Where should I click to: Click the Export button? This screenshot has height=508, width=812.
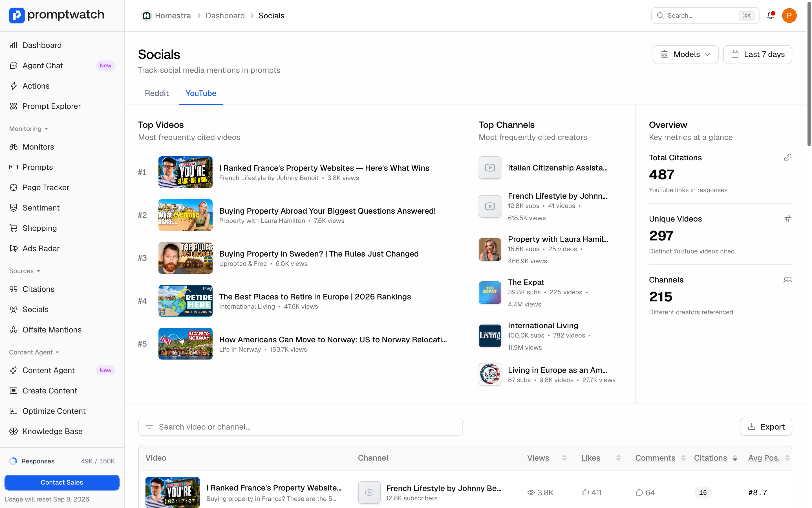click(766, 427)
